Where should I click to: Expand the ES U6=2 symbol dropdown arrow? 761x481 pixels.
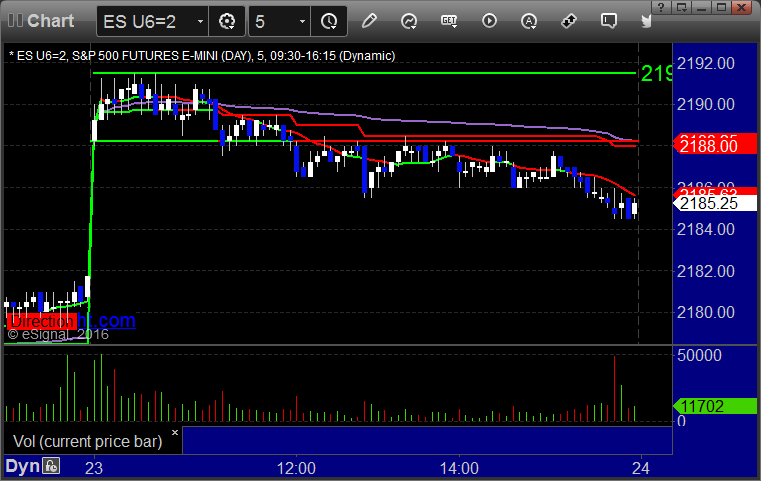pyautogui.click(x=200, y=21)
